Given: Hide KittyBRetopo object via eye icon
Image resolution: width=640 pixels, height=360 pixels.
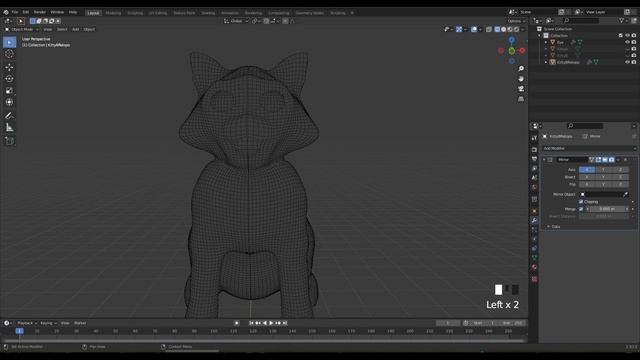Looking at the screenshot, I should 627,62.
